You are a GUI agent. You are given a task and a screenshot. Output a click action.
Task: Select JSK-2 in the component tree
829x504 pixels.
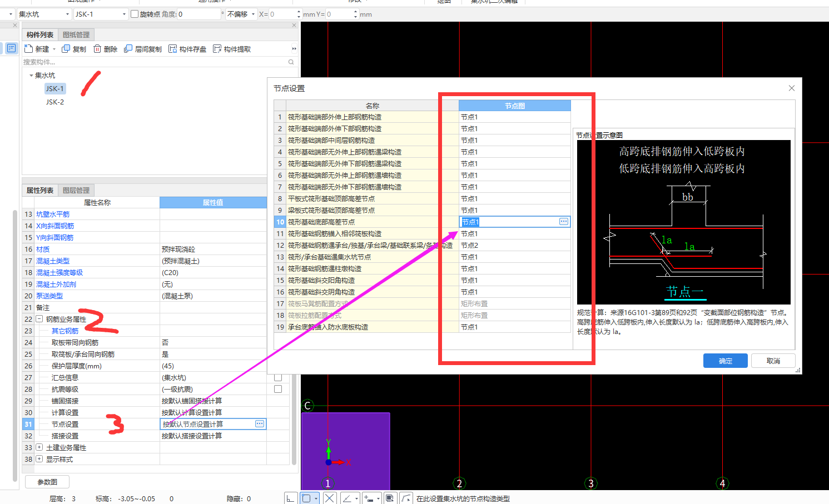(x=54, y=102)
